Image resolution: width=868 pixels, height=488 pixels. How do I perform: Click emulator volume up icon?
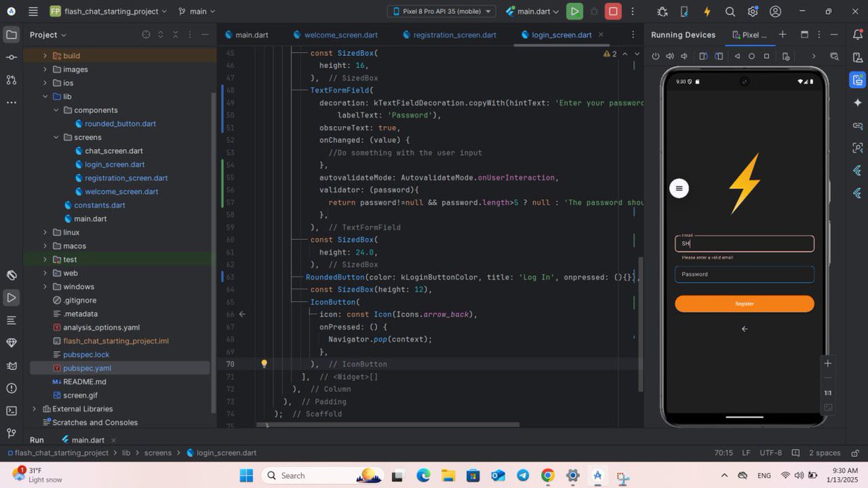pyautogui.click(x=670, y=56)
